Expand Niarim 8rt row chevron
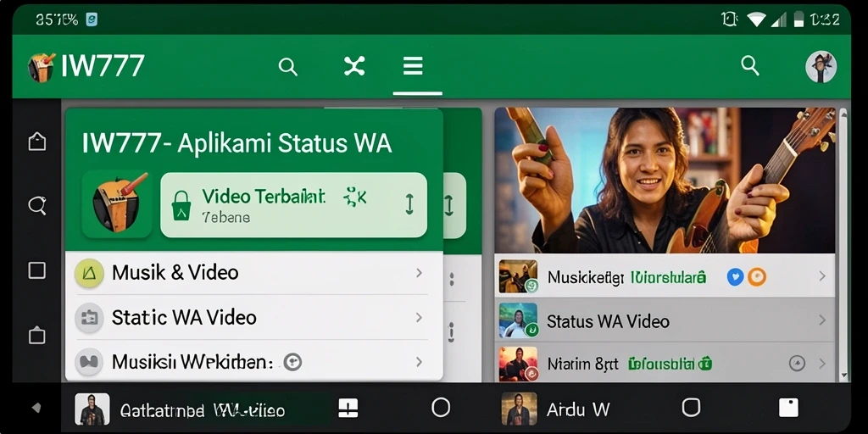868x434 pixels. (822, 364)
